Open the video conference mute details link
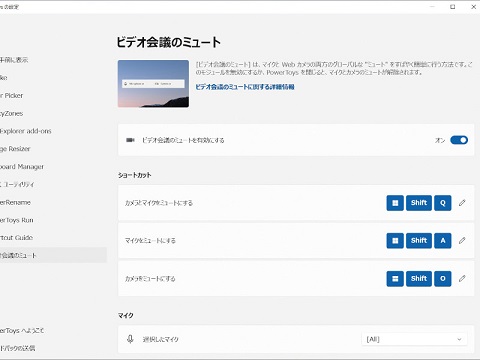 [245, 87]
